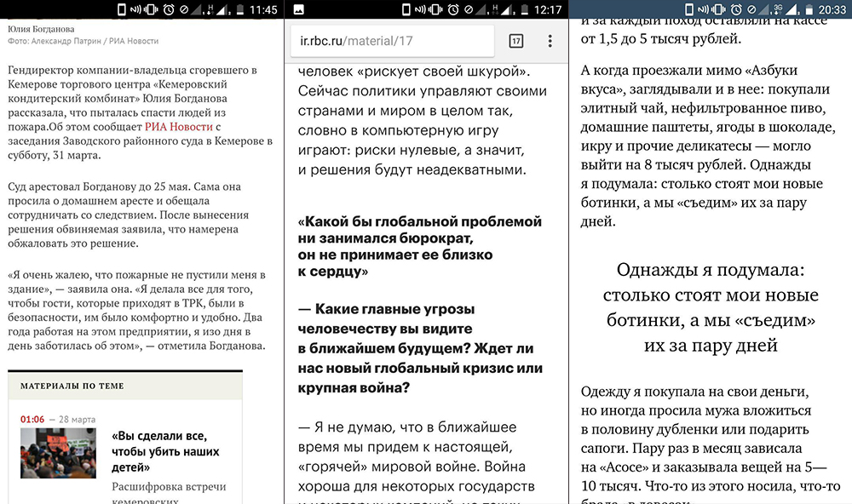Open the related article «Вы сделали все, чтобы убить наших детей»
The image size is (852, 504).
166,451
